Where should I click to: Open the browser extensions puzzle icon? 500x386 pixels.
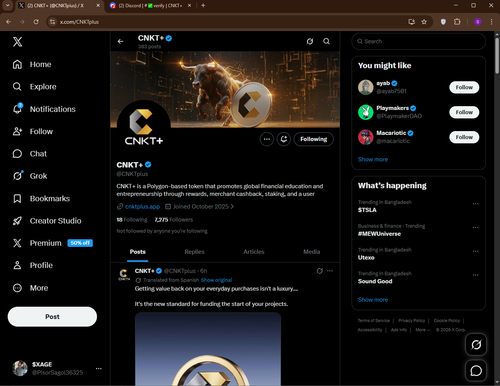click(x=457, y=22)
